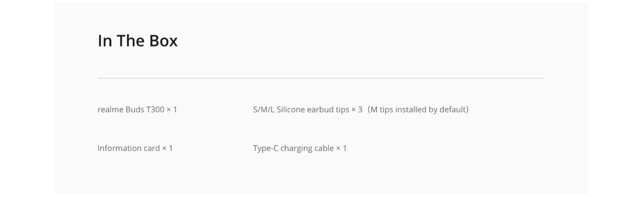644x197 pixels.
Task: Click the "× 1" after Information card
Action: (168, 148)
